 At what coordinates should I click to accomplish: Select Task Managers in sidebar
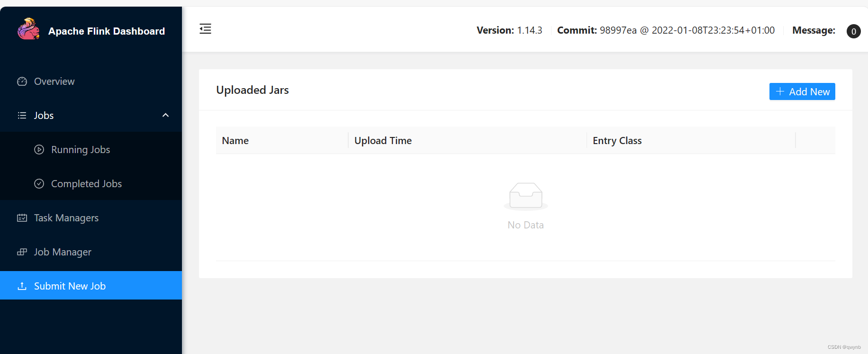tap(91, 218)
